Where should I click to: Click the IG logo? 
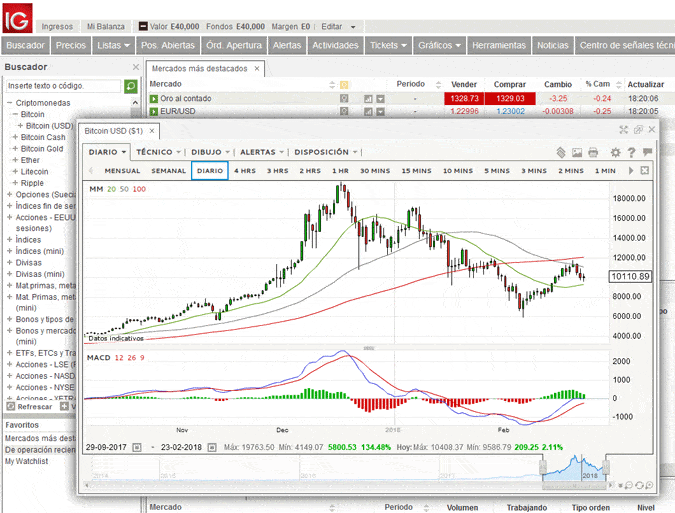(x=17, y=18)
